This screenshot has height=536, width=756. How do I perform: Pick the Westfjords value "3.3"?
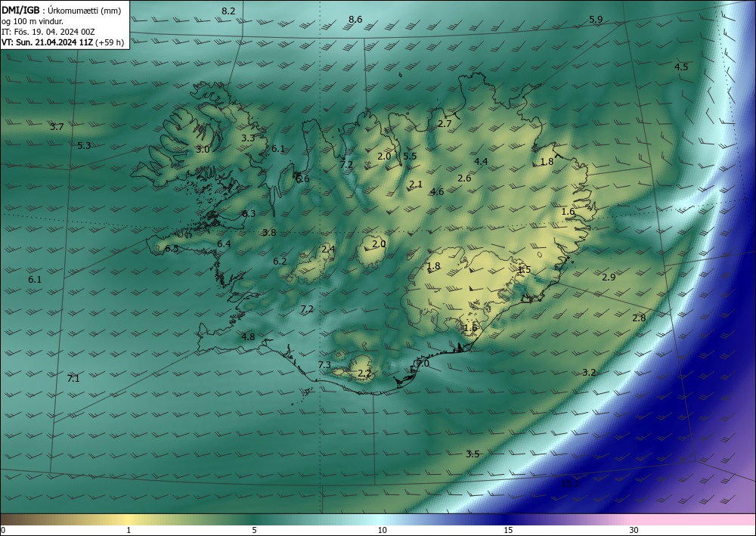[248, 138]
